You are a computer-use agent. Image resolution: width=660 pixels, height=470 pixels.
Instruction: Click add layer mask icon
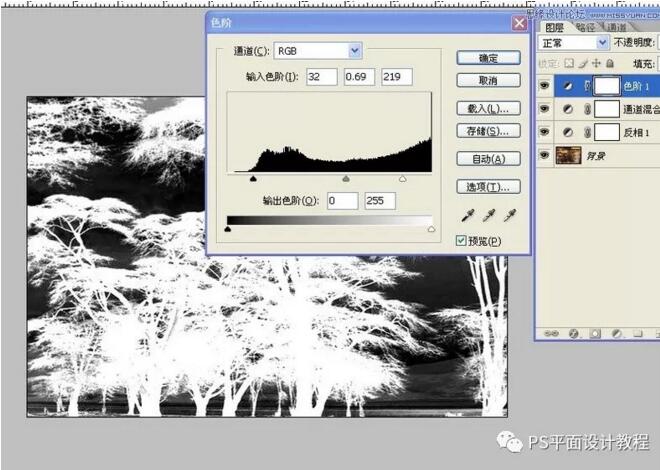[x=595, y=333]
